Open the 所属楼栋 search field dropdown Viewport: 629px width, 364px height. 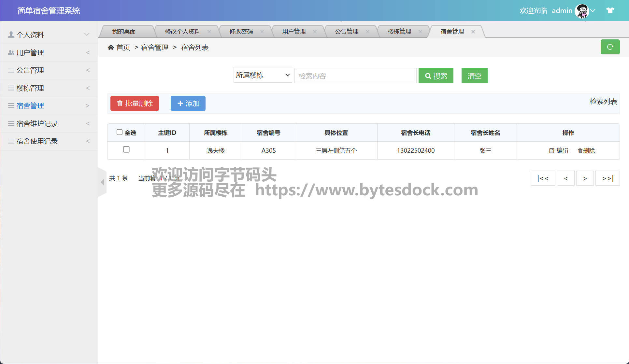[263, 75]
